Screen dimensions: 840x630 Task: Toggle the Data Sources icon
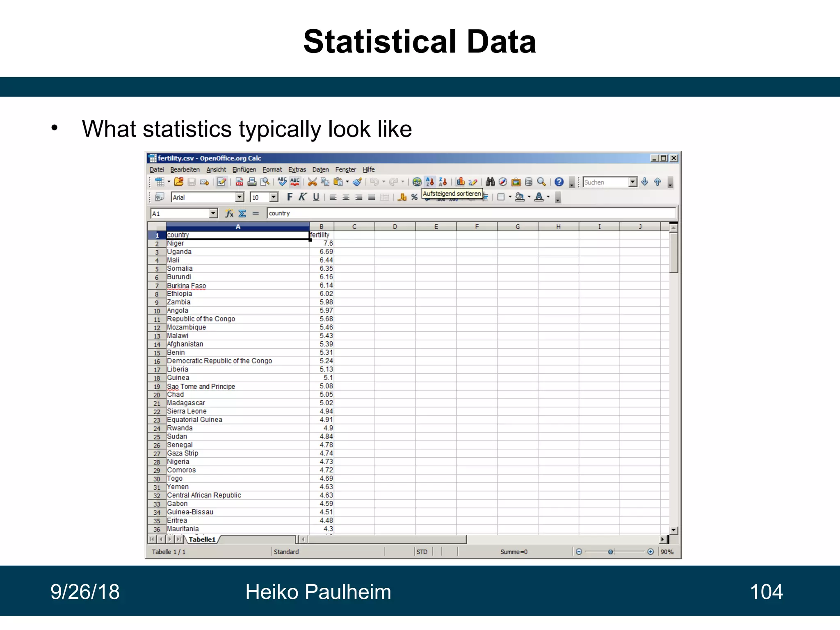[x=529, y=182]
